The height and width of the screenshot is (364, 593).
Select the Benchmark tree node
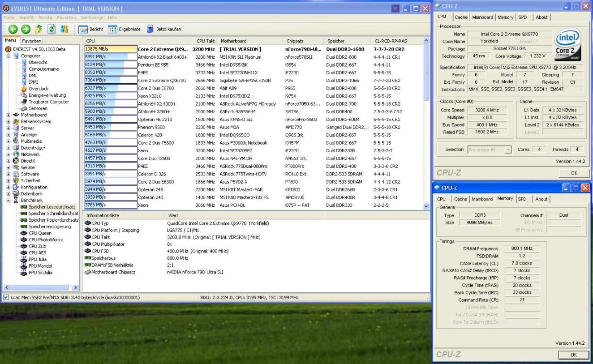coord(32,200)
